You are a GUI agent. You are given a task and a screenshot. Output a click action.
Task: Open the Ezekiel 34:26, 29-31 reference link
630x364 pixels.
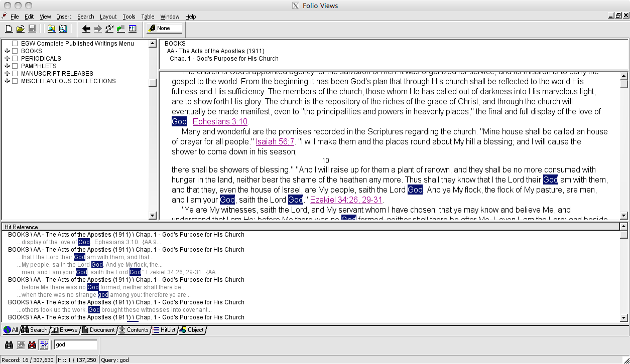(345, 200)
